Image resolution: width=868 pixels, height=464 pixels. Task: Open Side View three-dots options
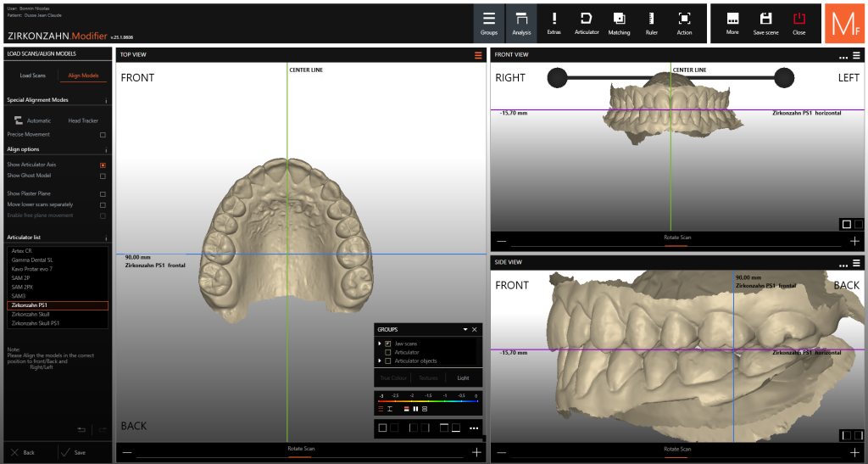[843, 265]
